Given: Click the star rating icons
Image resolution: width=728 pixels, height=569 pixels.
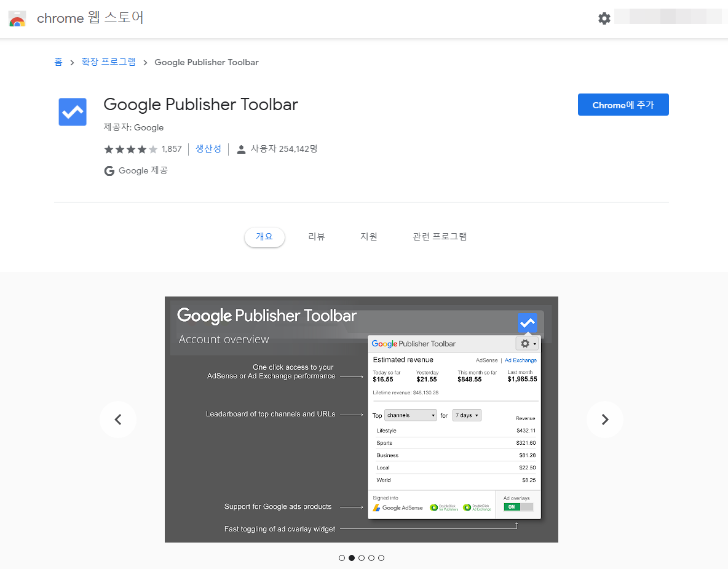Looking at the screenshot, I should pos(131,149).
